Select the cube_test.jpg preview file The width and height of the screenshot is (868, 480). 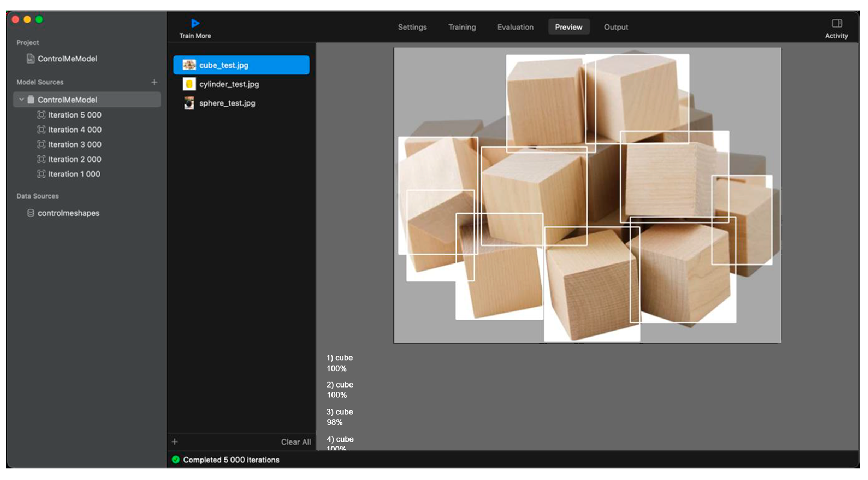click(x=224, y=65)
